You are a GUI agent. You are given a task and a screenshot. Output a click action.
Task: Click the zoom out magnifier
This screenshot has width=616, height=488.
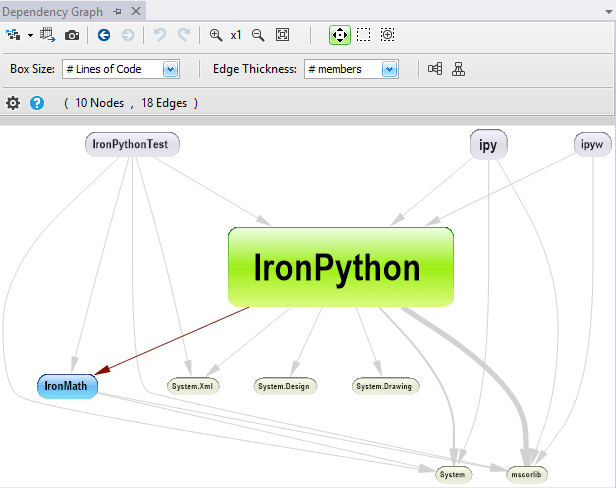point(258,35)
